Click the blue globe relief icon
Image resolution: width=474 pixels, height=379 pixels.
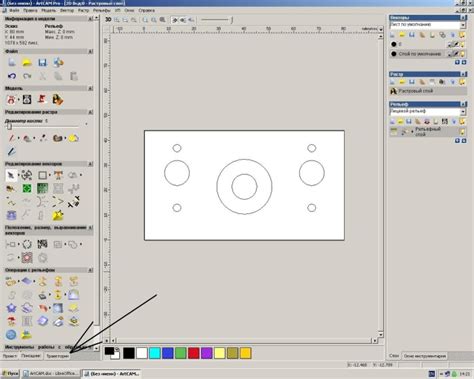[11, 334]
